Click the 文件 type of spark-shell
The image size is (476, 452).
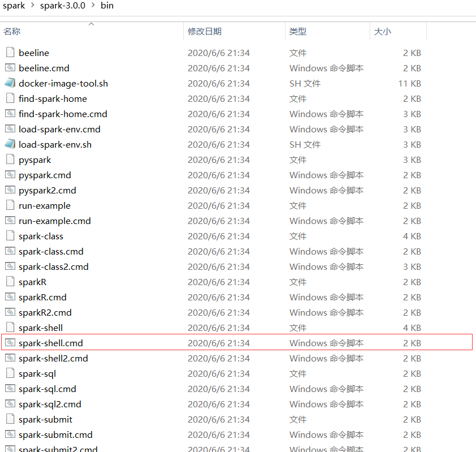coord(297,328)
